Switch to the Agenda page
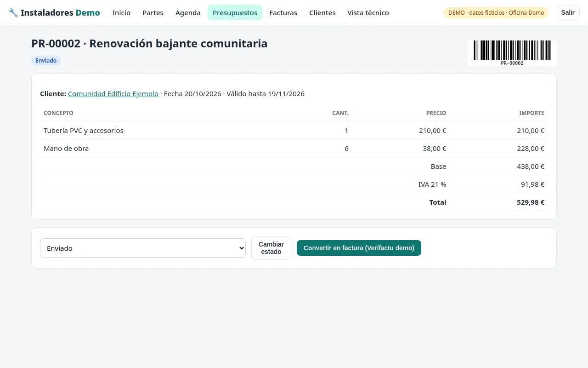This screenshot has width=588, height=368. point(188,13)
